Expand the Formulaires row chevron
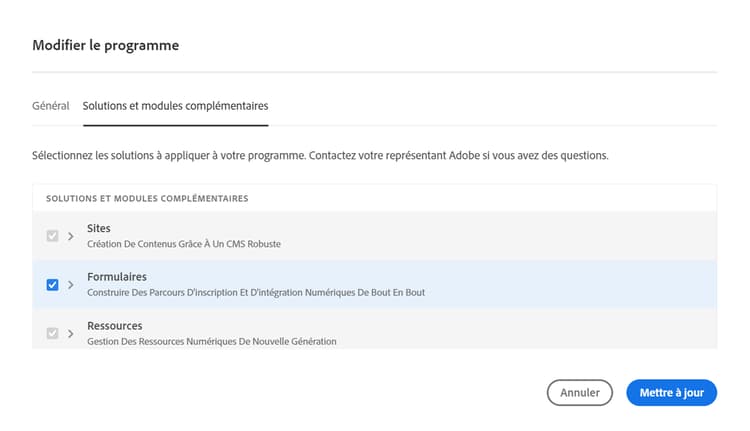This screenshot has height=431, width=750. coord(70,284)
